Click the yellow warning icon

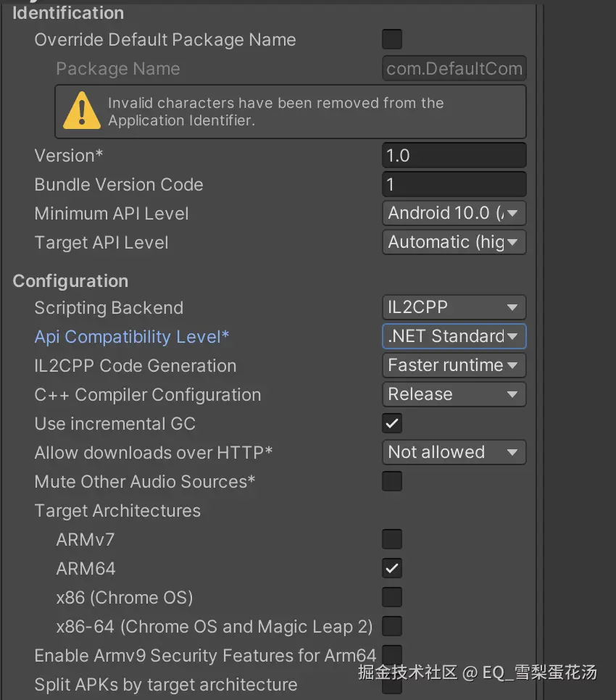(x=82, y=111)
